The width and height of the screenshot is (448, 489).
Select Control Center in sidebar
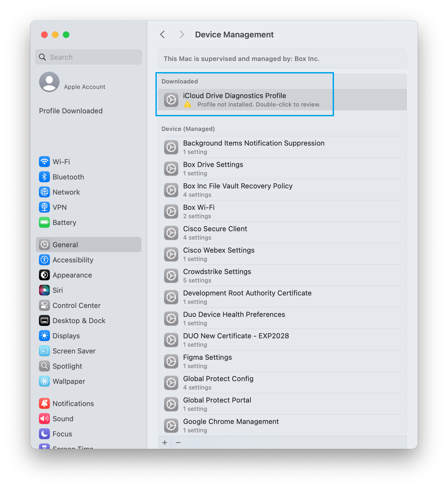tap(76, 305)
